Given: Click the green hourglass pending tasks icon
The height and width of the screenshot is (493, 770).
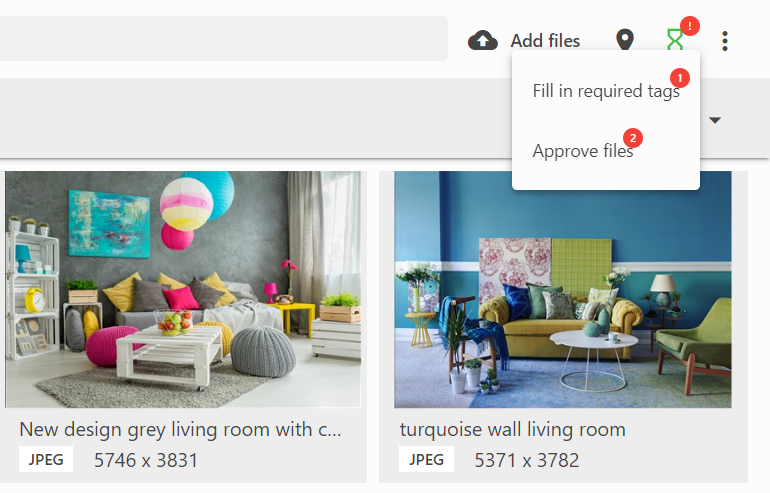Looking at the screenshot, I should point(675,40).
